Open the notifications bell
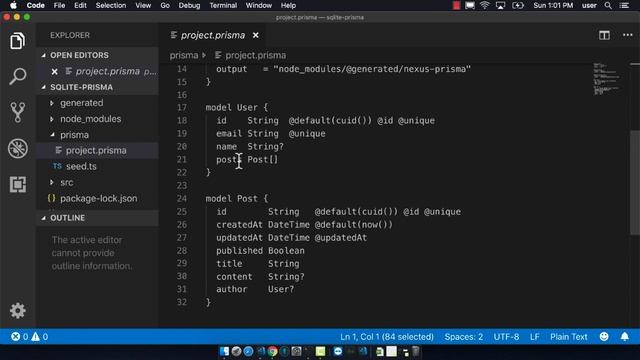This screenshot has height=360, width=640. 624,337
